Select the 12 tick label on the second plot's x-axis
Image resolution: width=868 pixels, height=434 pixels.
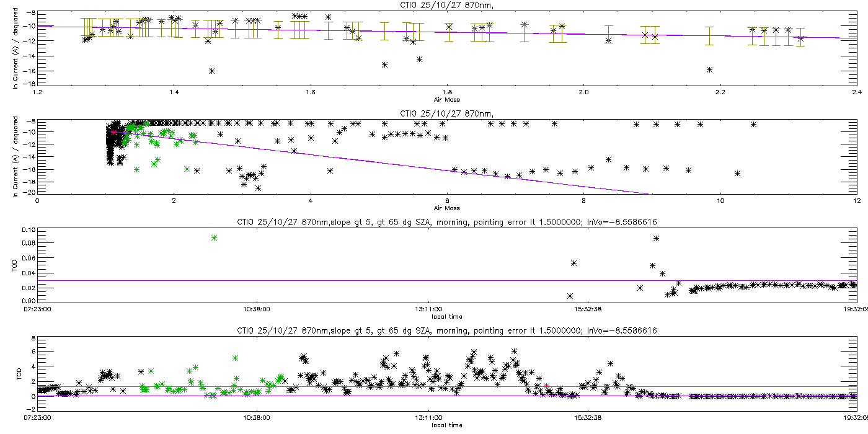point(856,201)
